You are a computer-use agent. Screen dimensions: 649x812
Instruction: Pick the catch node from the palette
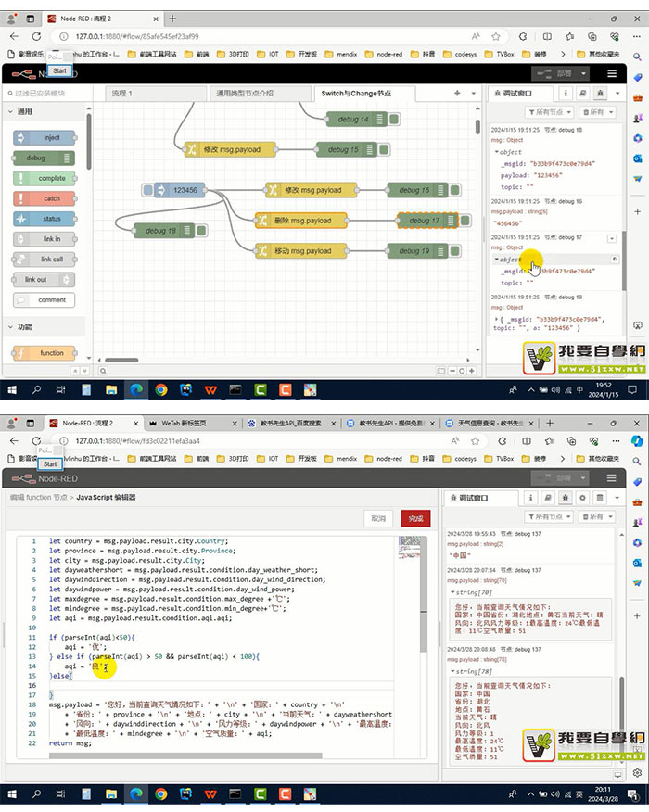click(x=45, y=198)
